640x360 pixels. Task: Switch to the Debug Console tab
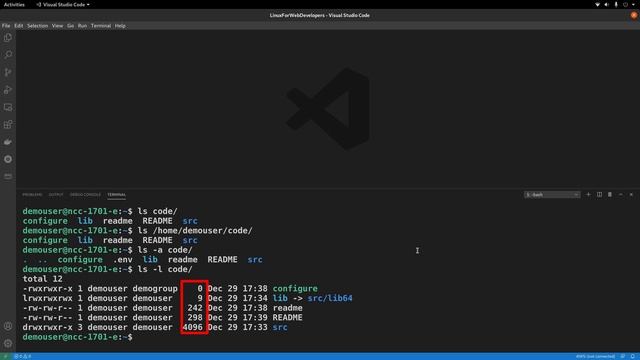click(x=85, y=195)
